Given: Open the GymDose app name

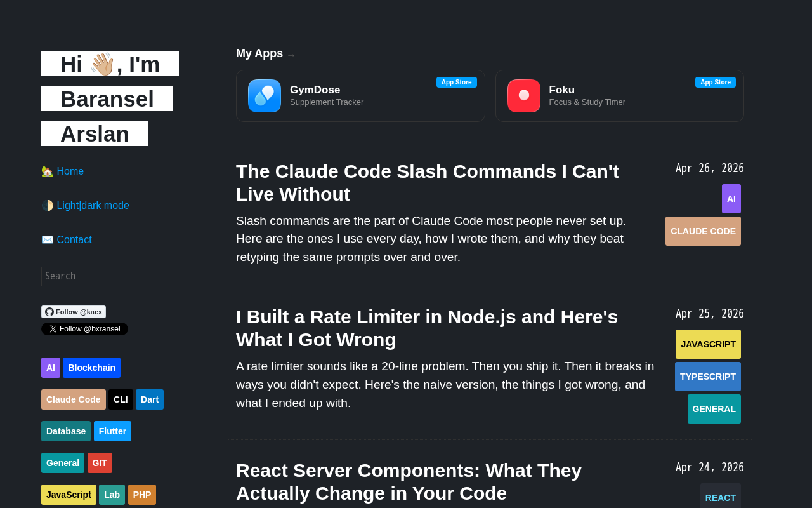Looking at the screenshot, I should [315, 90].
